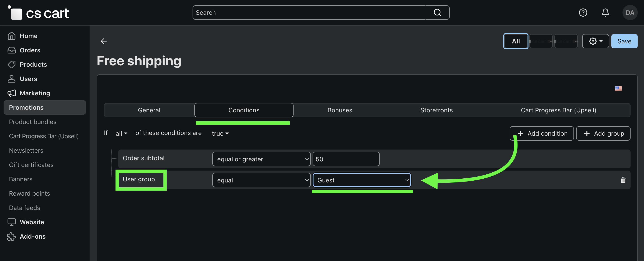Open the notifications bell
Viewport: 644px width, 261px height.
(x=605, y=13)
